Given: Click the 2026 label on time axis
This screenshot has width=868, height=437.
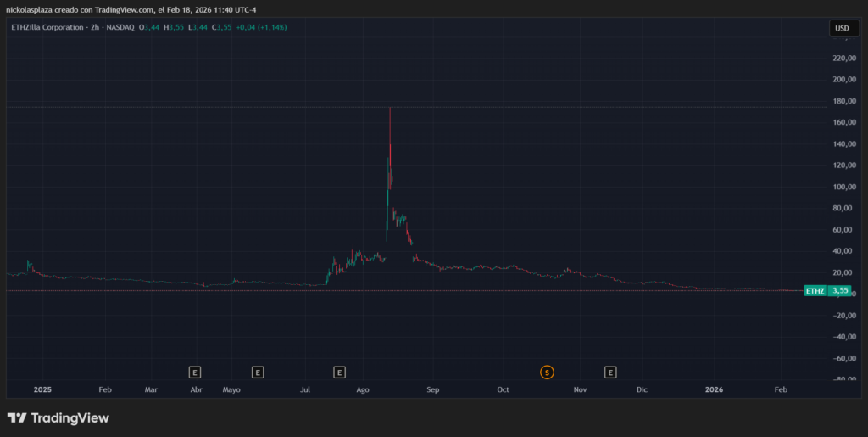Looking at the screenshot, I should point(715,390).
